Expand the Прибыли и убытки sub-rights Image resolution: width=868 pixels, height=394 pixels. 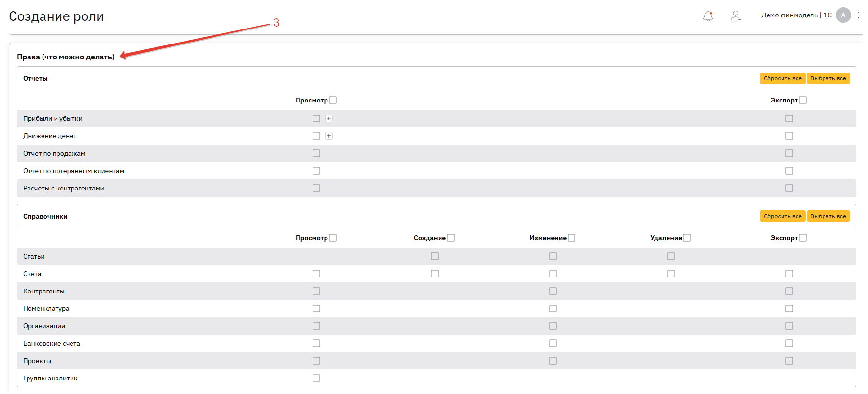[x=329, y=118]
